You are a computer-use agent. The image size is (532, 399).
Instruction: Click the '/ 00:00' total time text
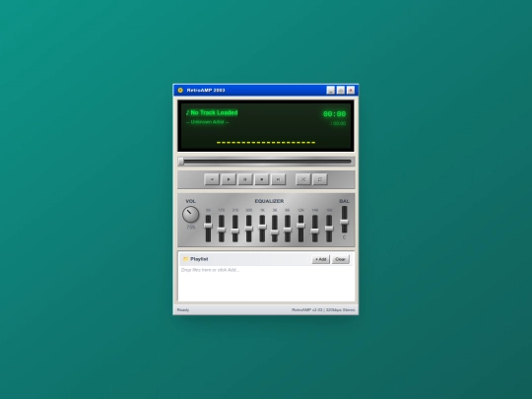tap(338, 123)
